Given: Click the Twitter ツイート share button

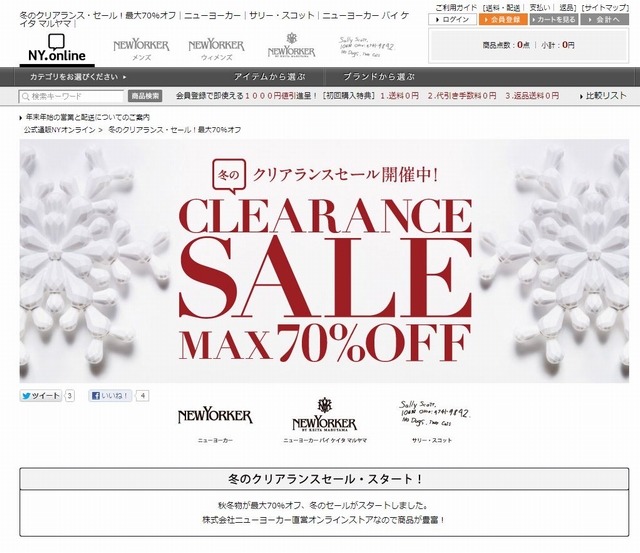Looking at the screenshot, I should point(41,396).
